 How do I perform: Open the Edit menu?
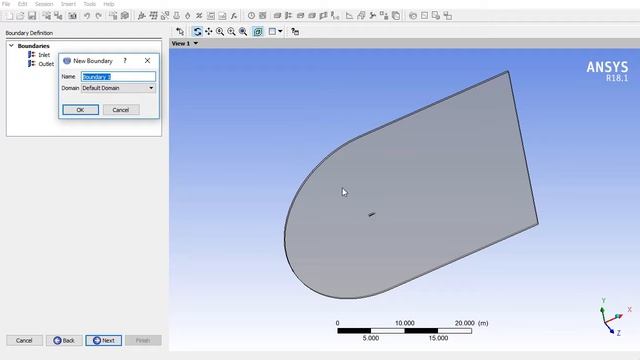[x=22, y=4]
